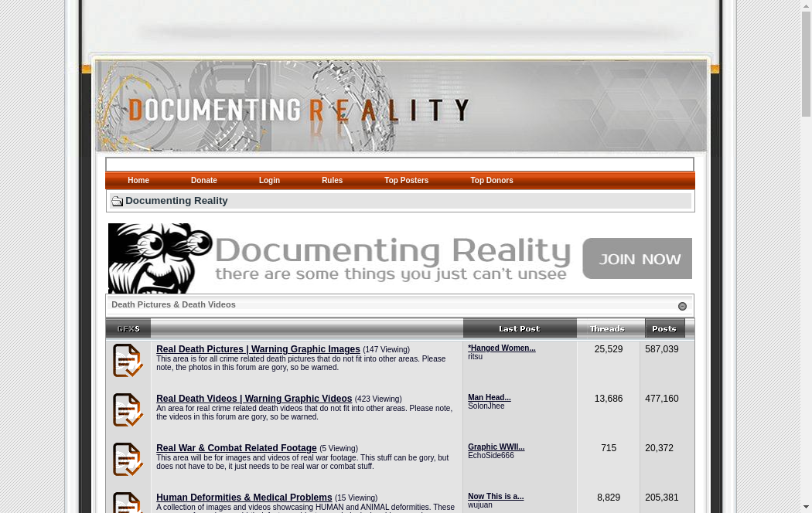This screenshot has height=513, width=812.
Task: Open the Home menu item
Action: click(x=138, y=181)
